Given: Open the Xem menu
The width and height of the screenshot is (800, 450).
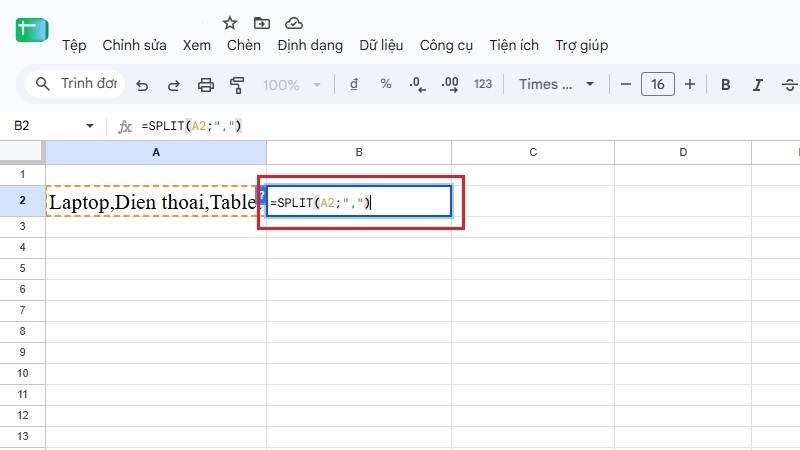Looking at the screenshot, I should 196,45.
